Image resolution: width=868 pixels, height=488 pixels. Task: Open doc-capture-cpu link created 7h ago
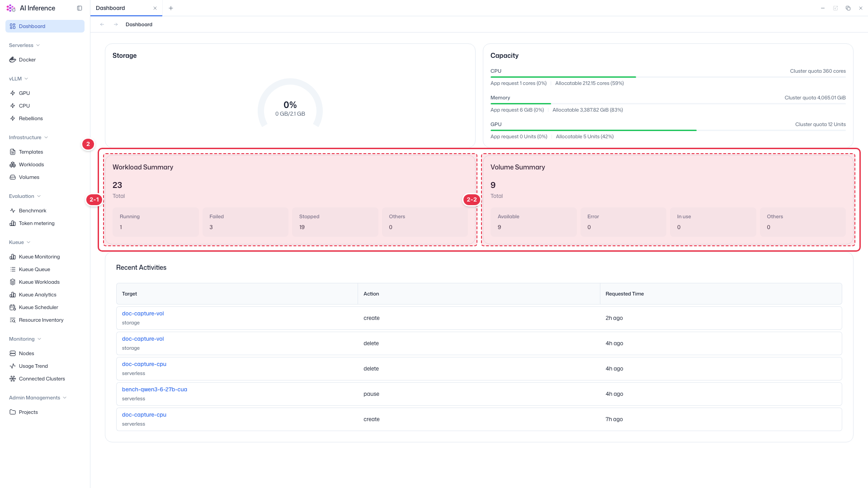click(x=144, y=414)
